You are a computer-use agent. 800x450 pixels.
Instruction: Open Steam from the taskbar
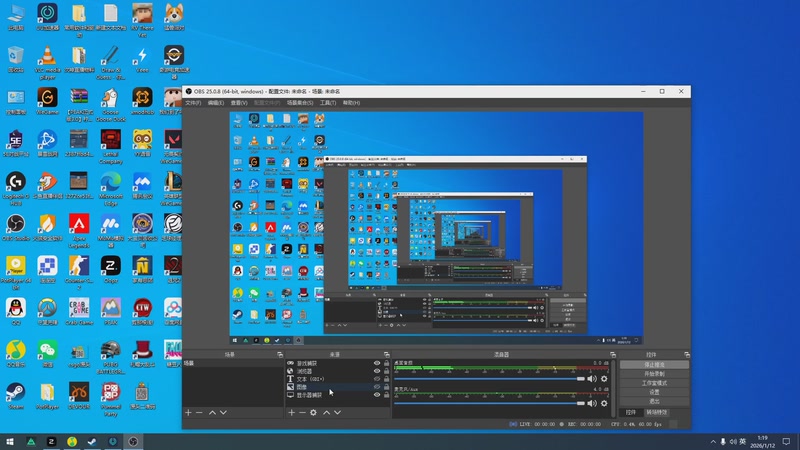(92, 441)
